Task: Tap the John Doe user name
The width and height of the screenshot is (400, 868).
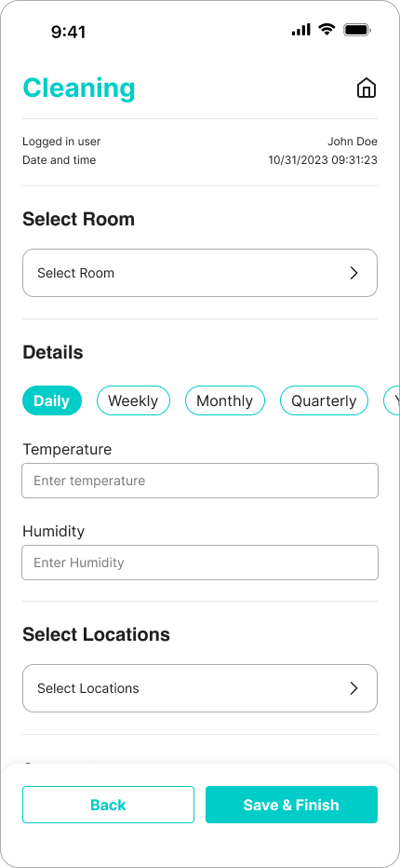Action: pos(353,142)
